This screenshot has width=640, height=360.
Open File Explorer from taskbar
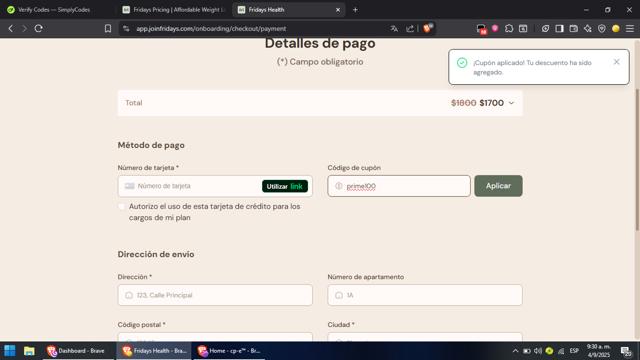(x=29, y=351)
